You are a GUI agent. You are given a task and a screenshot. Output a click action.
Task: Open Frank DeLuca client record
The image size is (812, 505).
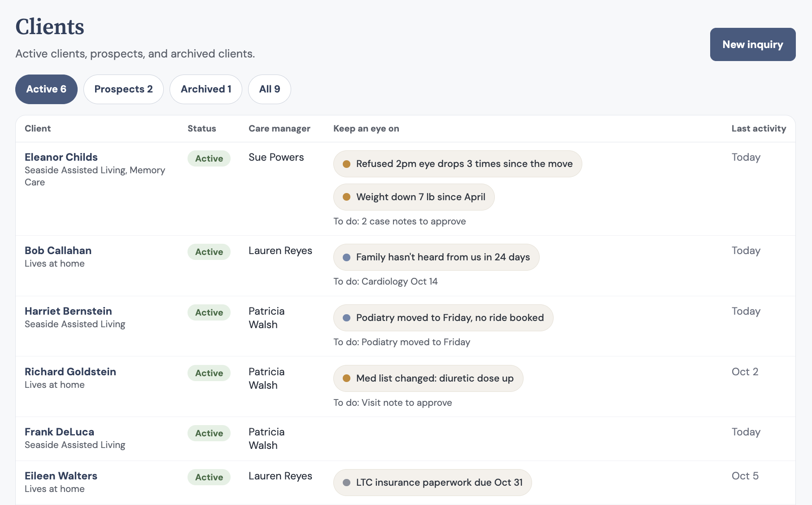point(59,432)
